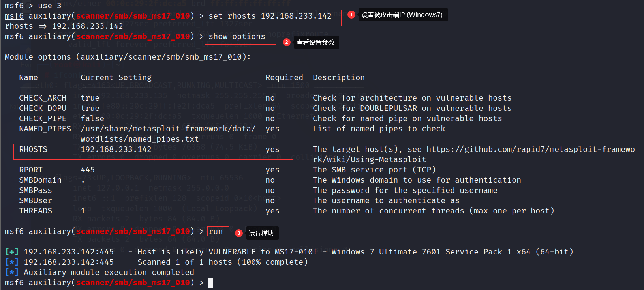This screenshot has height=290, width=644.
Task: Click the THREADS option name
Action: pos(36,211)
